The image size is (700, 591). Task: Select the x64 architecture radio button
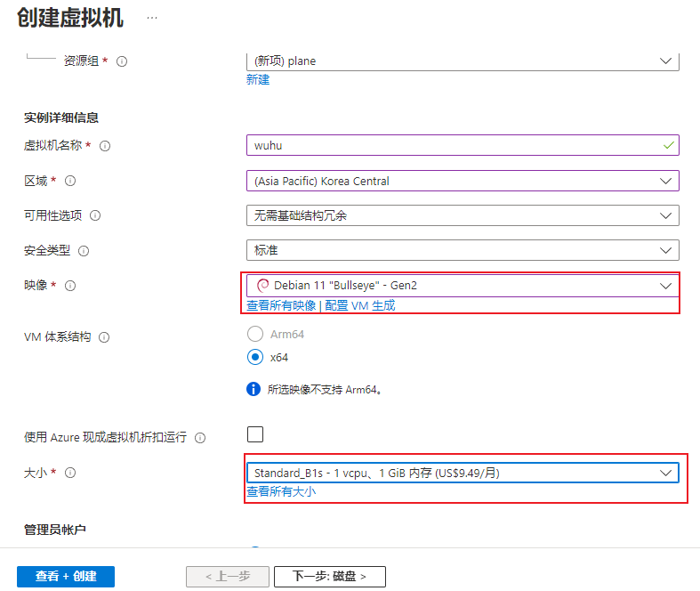coord(255,357)
